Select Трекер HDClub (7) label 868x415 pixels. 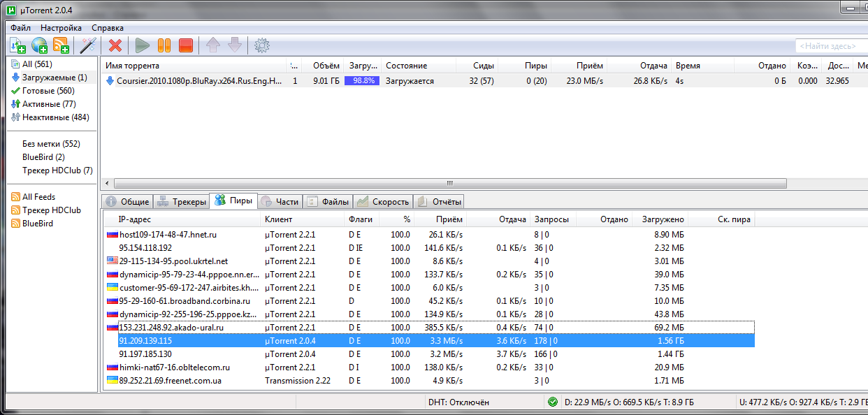point(57,170)
